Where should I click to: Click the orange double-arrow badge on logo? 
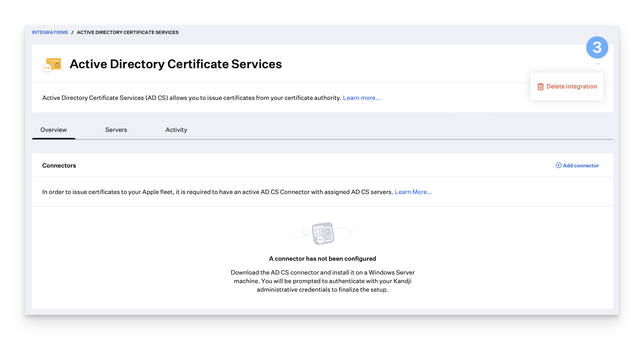[x=47, y=68]
